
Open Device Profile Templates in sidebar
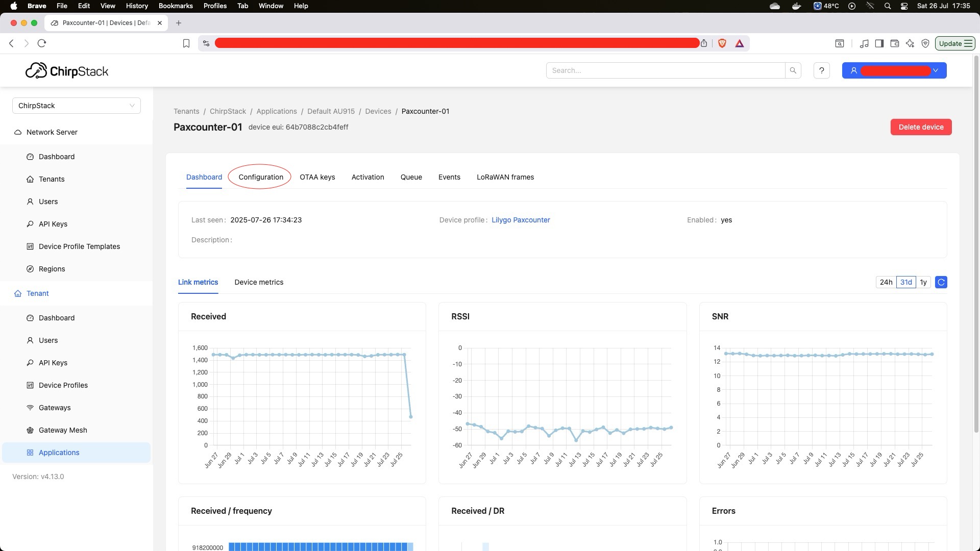pyautogui.click(x=79, y=246)
